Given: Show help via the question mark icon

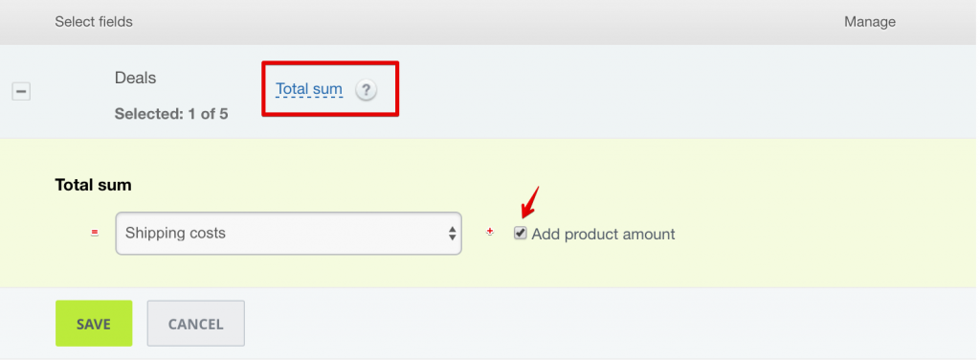Looking at the screenshot, I should pos(367,90).
